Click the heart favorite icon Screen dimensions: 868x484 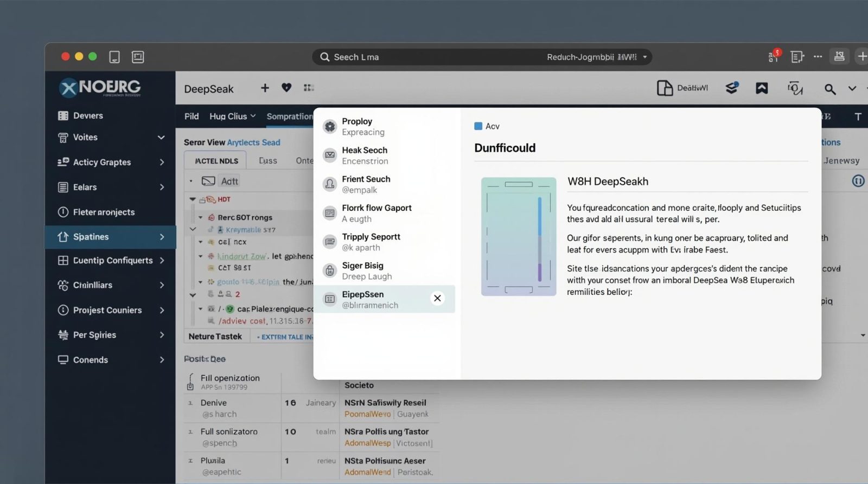(x=286, y=88)
